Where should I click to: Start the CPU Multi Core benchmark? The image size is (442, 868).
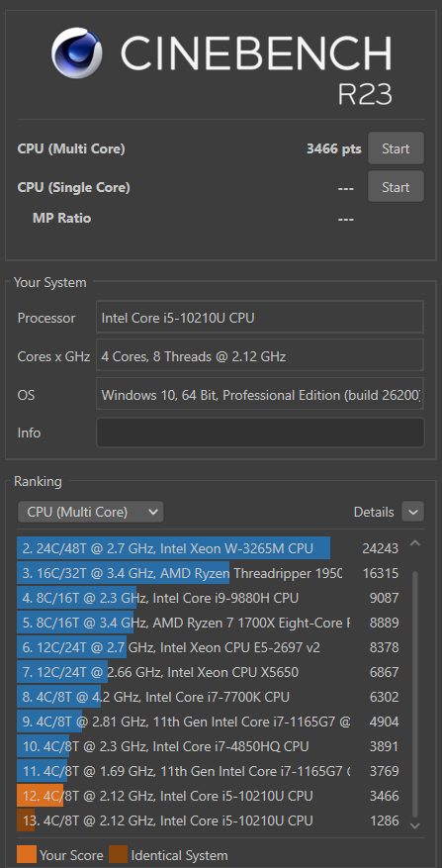coord(396,148)
